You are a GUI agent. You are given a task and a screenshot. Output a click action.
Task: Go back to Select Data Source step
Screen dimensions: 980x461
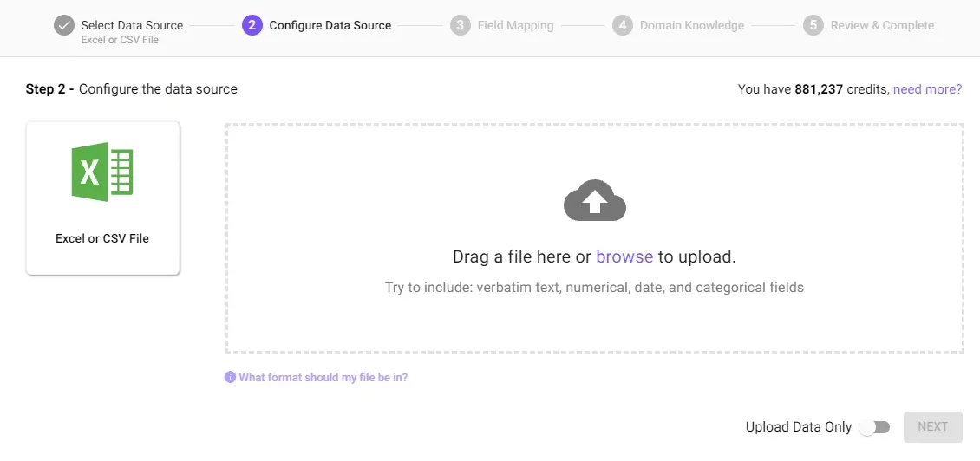[x=132, y=26]
